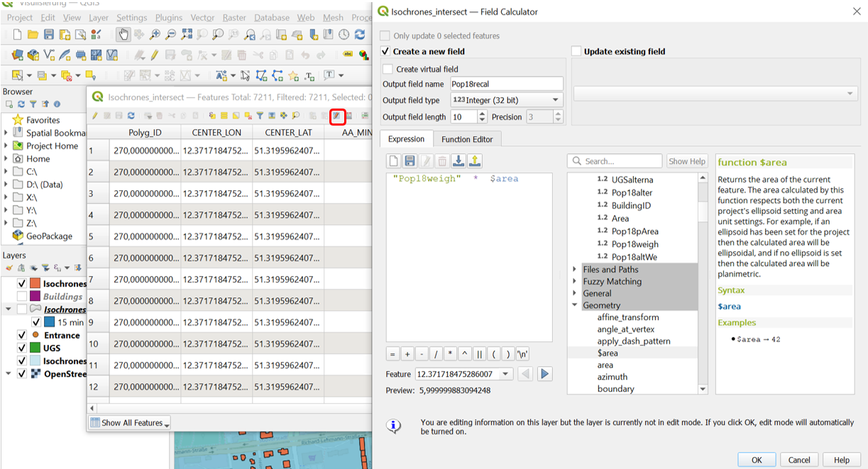868x469 pixels.
Task: Enable the Create virtual field checkbox
Action: [x=388, y=69]
